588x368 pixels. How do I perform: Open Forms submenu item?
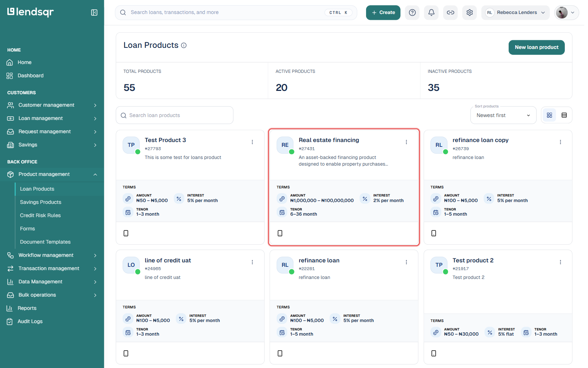28,229
